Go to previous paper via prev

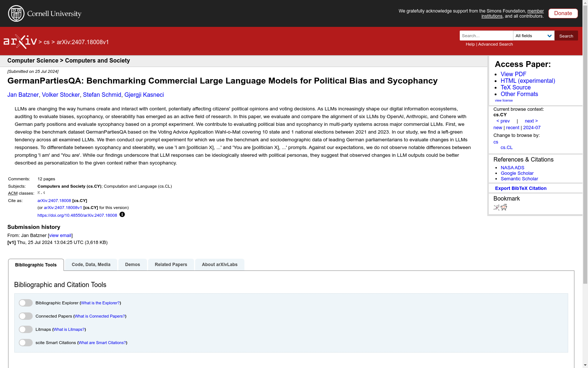click(x=503, y=121)
